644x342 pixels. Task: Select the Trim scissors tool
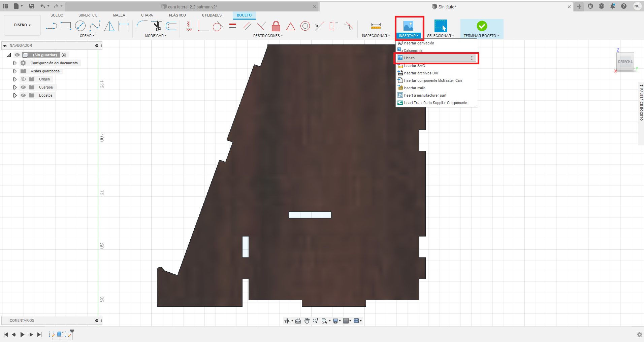pyautogui.click(x=157, y=26)
